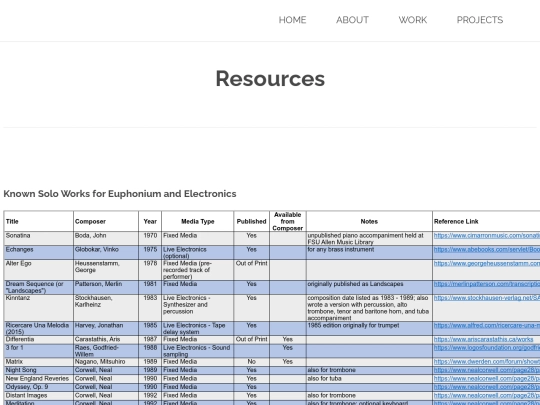540x405 pixels.
Task: Select the 3 for 1 title cell
Action: 39,351
